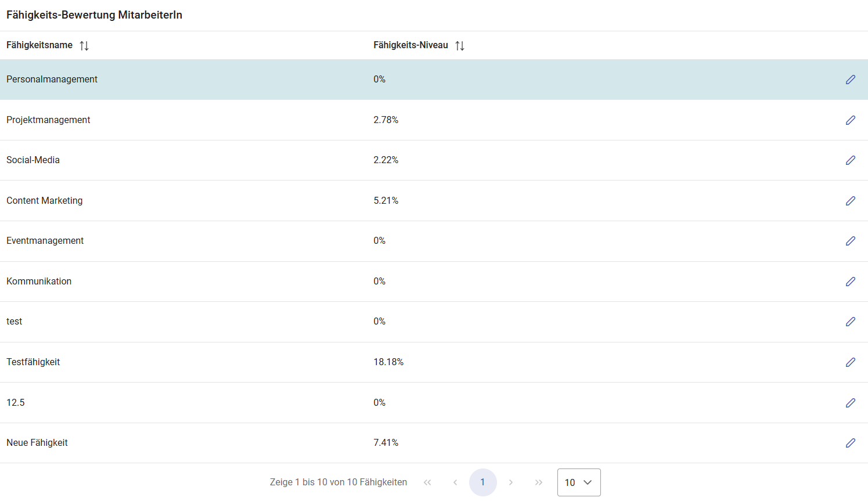Click pencil icon for Projektmanagement row
This screenshot has width=868, height=501.
(851, 120)
